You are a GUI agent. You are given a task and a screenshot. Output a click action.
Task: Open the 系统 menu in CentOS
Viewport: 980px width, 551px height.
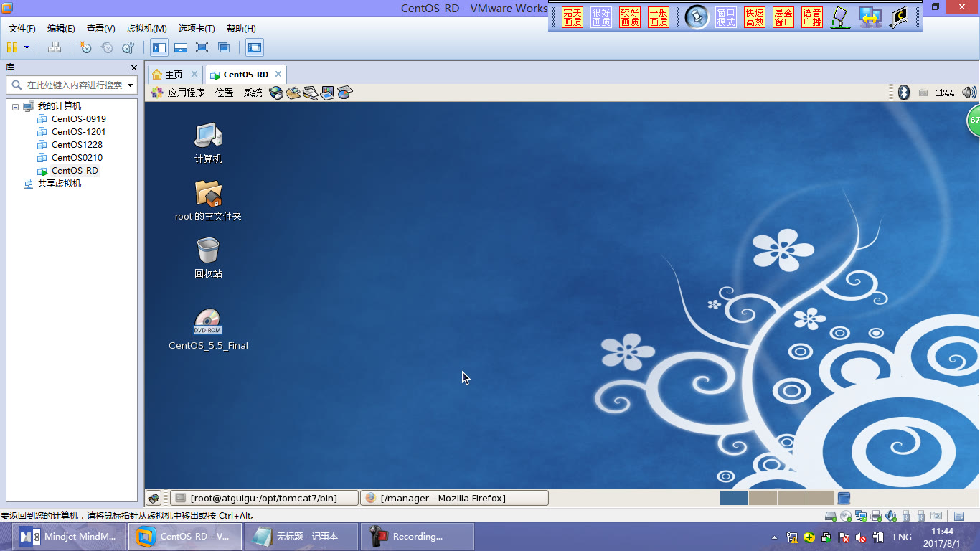point(253,93)
